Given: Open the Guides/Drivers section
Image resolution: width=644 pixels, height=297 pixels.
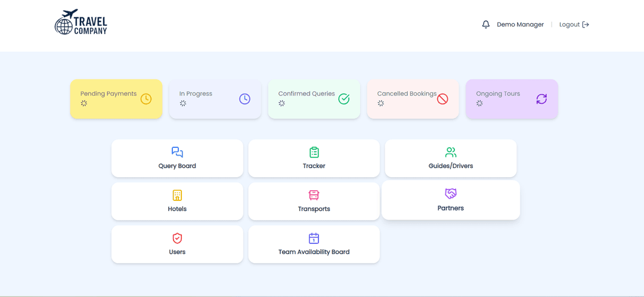Looking at the screenshot, I should [451, 159].
